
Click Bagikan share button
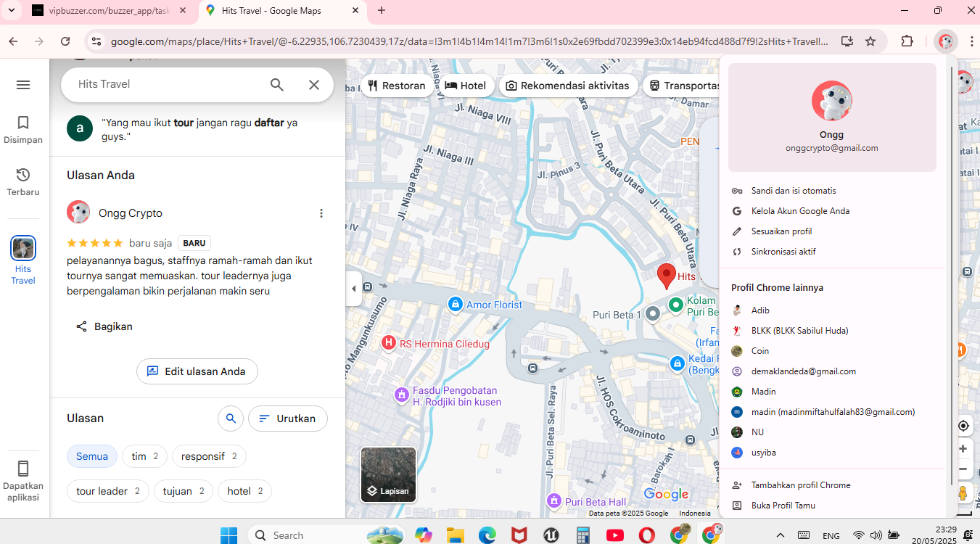pos(104,326)
